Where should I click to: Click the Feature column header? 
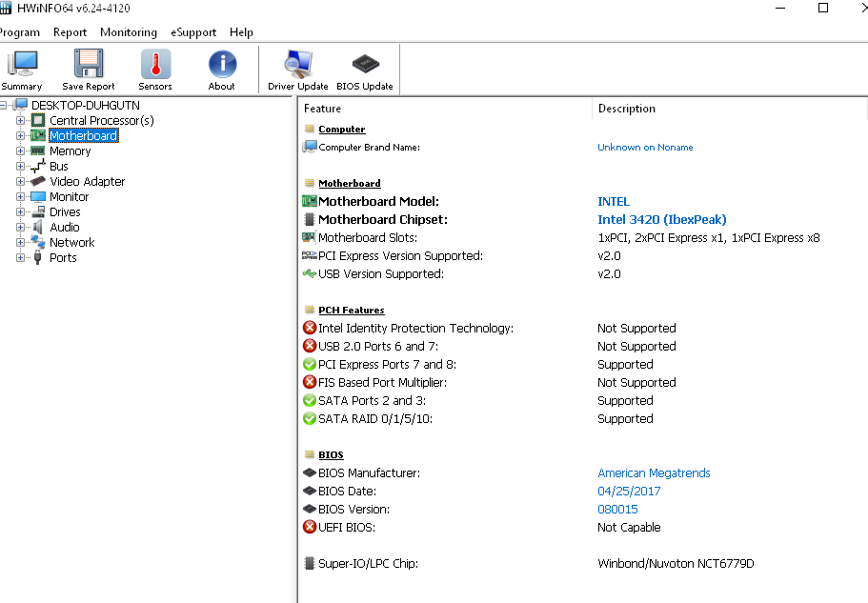pos(445,109)
